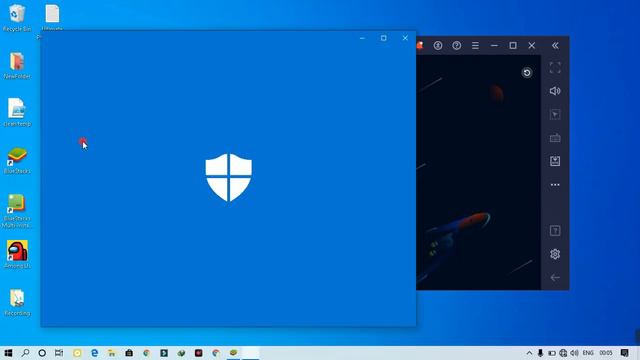Open Task View on the taskbar
640x360 pixels.
coord(59,353)
